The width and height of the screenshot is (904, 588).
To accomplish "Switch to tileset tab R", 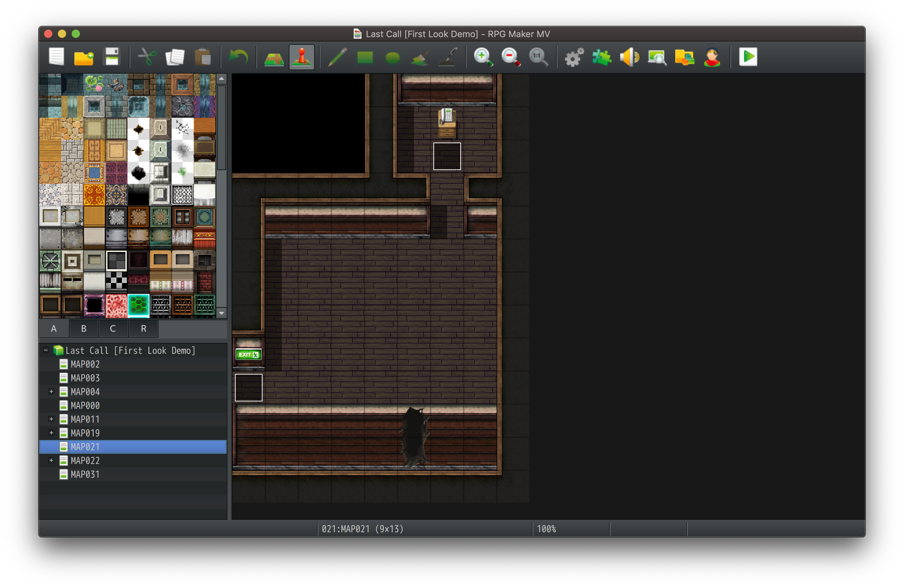I will click(x=143, y=328).
